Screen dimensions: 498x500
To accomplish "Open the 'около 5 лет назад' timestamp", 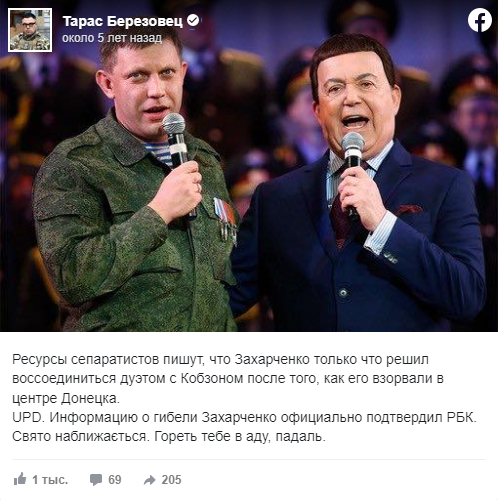I will (x=112, y=38).
